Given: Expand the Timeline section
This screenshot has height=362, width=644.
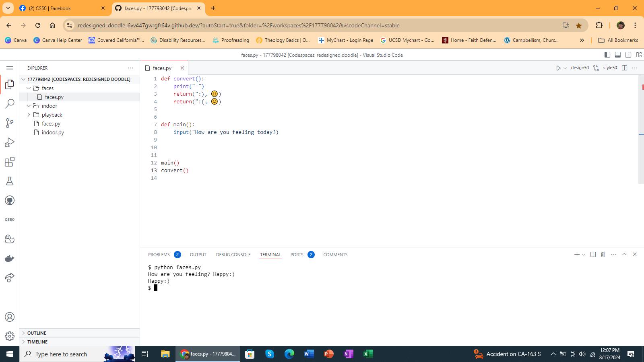Looking at the screenshot, I should 80,342.
